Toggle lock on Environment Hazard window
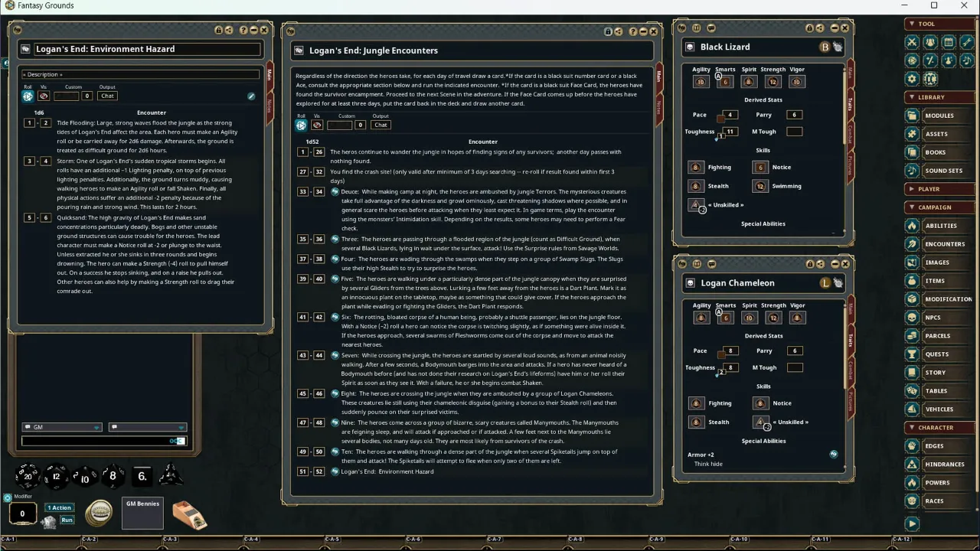 (219, 30)
